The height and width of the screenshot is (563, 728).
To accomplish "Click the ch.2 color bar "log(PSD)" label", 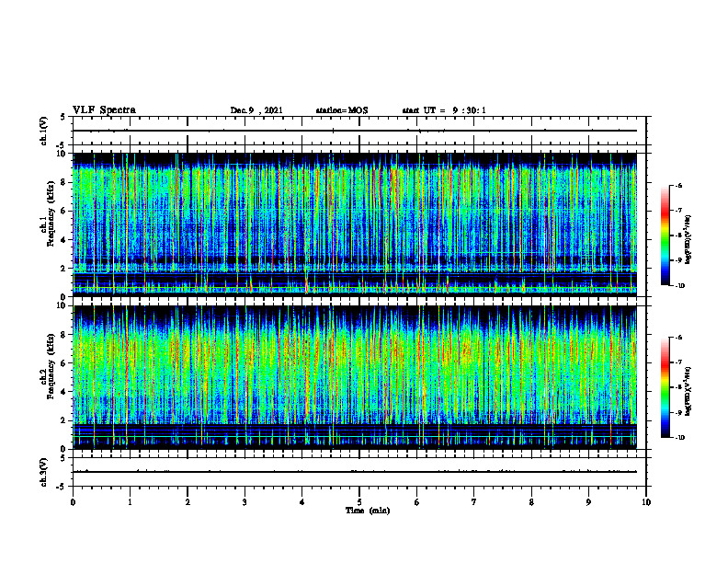I will click(x=688, y=391).
